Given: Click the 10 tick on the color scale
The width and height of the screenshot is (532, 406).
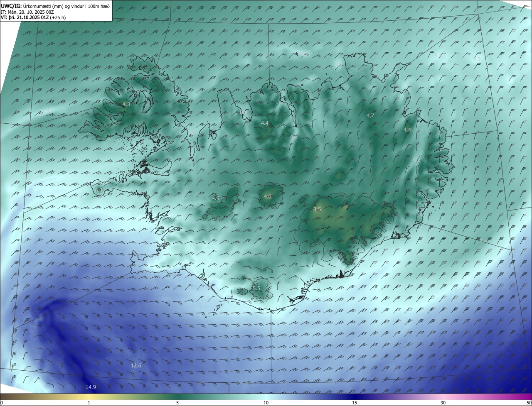Looking at the screenshot, I should (266, 403).
